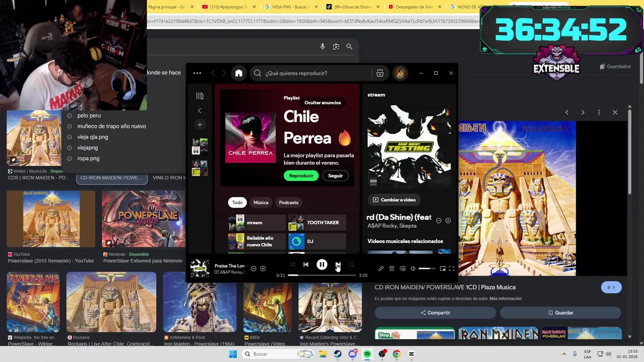644x362 pixels.
Task: Select Podcasts filter chip
Action: coord(288,202)
